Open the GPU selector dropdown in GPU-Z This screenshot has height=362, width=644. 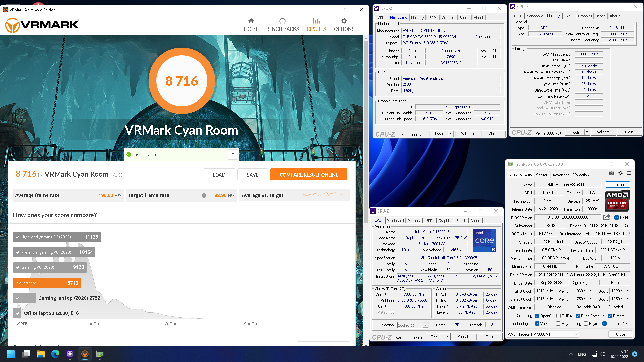coord(543,334)
